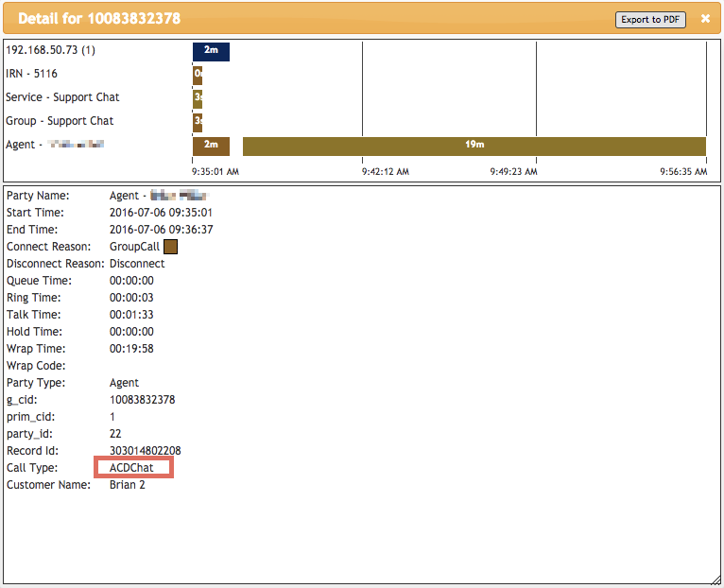Select the Group - Support Chat timeline bar
Screen dimensions: 724x588
click(x=198, y=122)
